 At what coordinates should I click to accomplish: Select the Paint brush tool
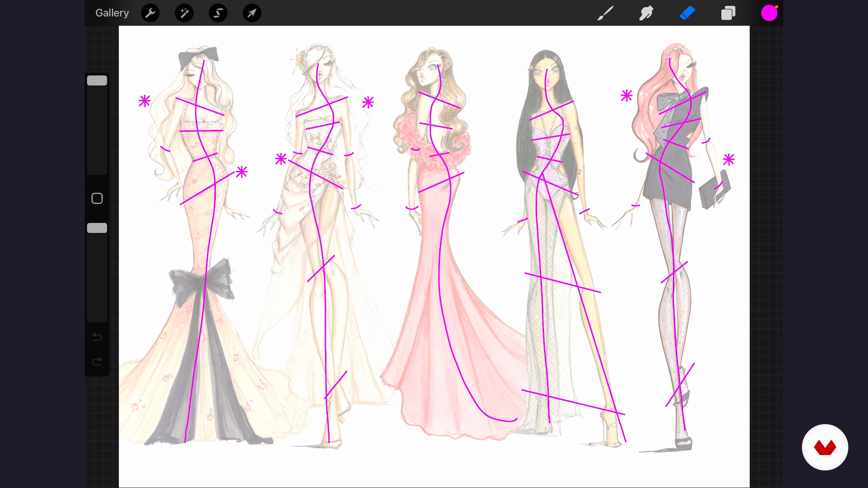606,13
